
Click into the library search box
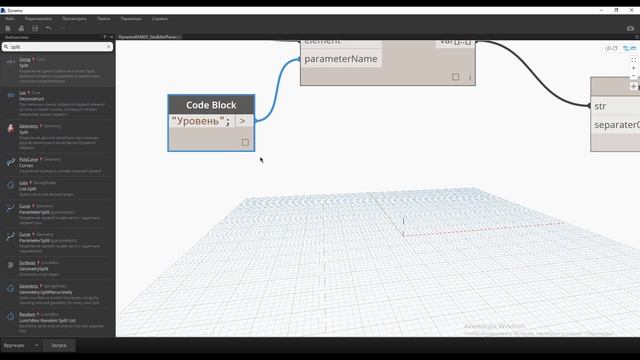tap(58, 47)
